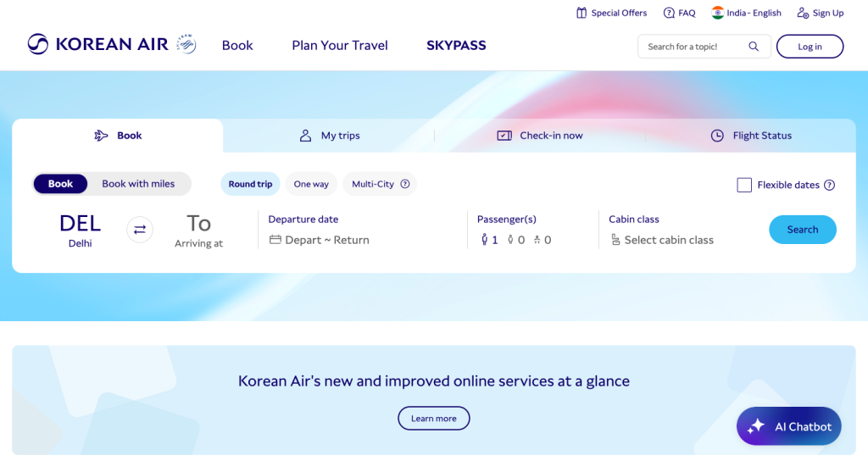Image resolution: width=868 pixels, height=461 pixels.
Task: Open Special Offers gift icon link
Action: coord(581,13)
